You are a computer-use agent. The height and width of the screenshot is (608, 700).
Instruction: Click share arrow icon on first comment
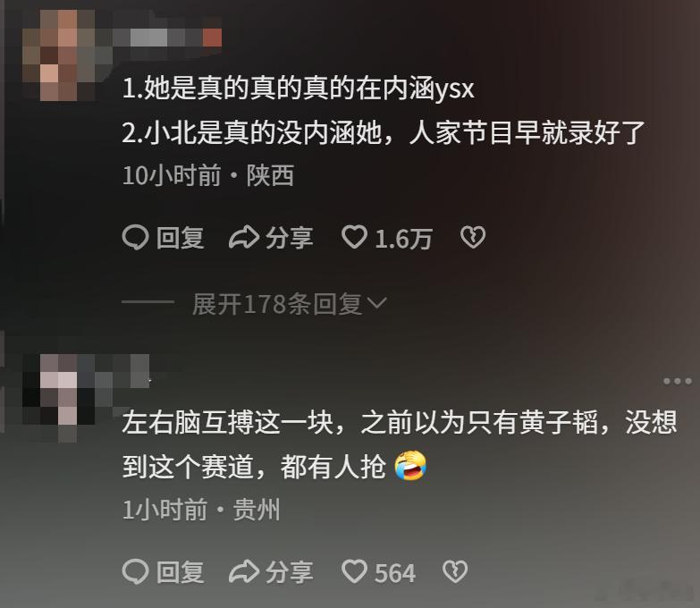tap(244, 237)
